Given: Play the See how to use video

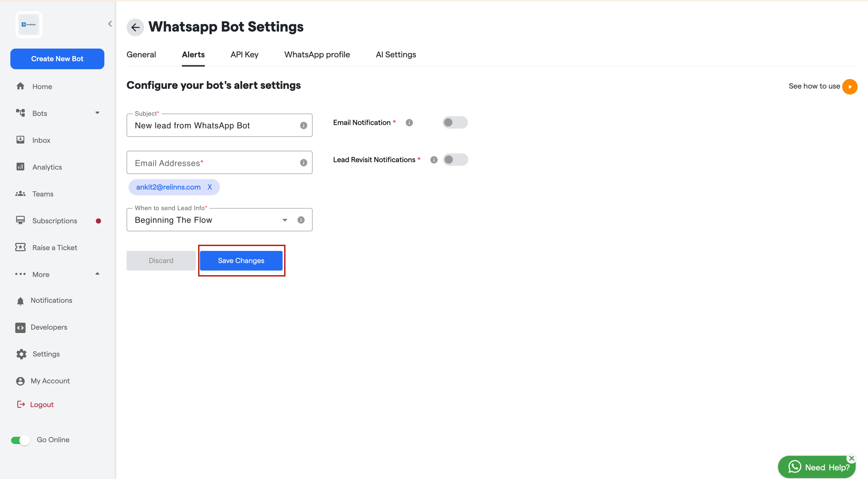Looking at the screenshot, I should click(850, 87).
